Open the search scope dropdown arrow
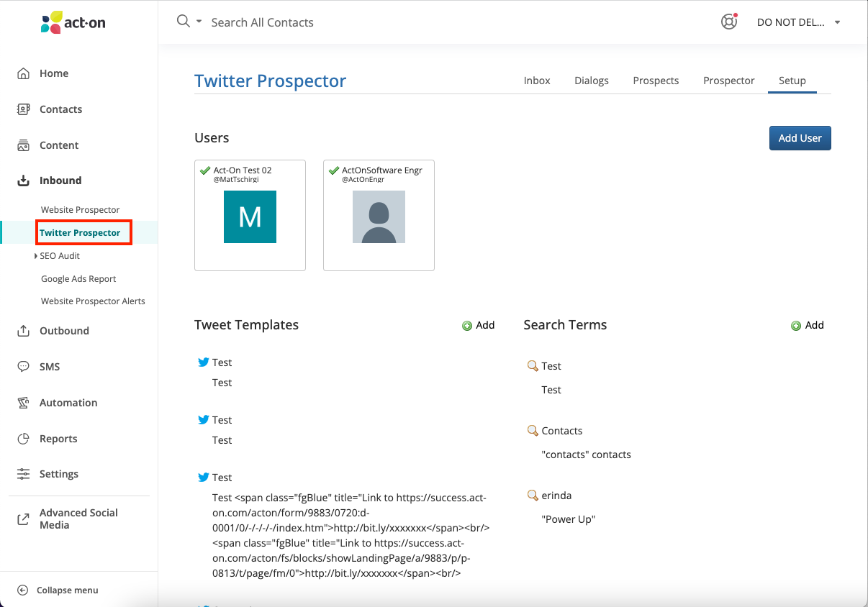Viewport: 868px width, 607px height. point(199,22)
